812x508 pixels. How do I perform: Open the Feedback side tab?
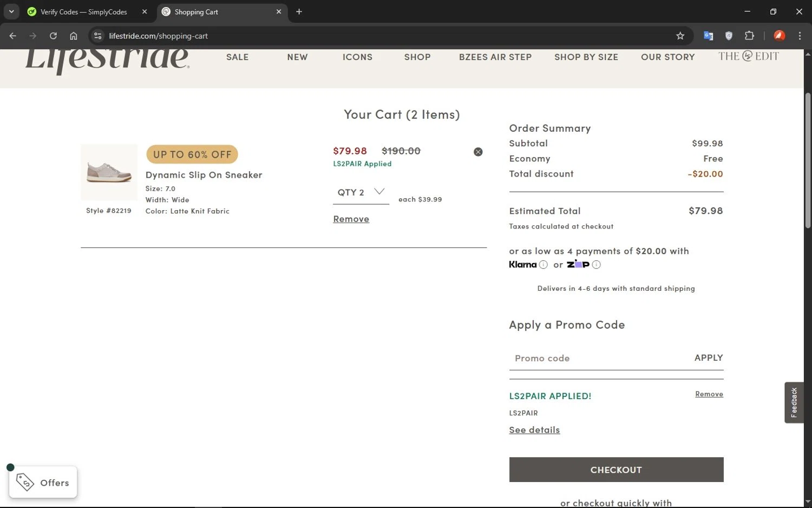pos(794,402)
